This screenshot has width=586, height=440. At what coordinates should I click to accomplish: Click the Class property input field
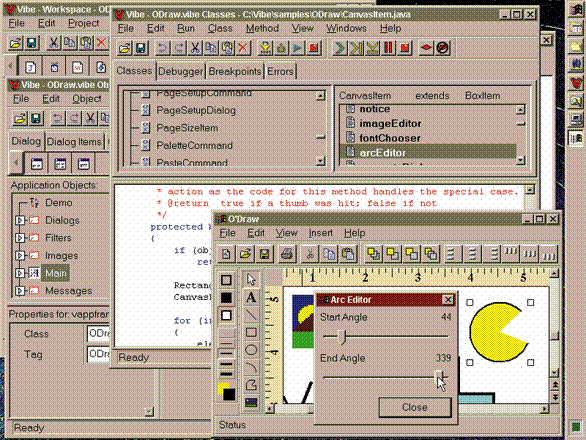(98, 333)
